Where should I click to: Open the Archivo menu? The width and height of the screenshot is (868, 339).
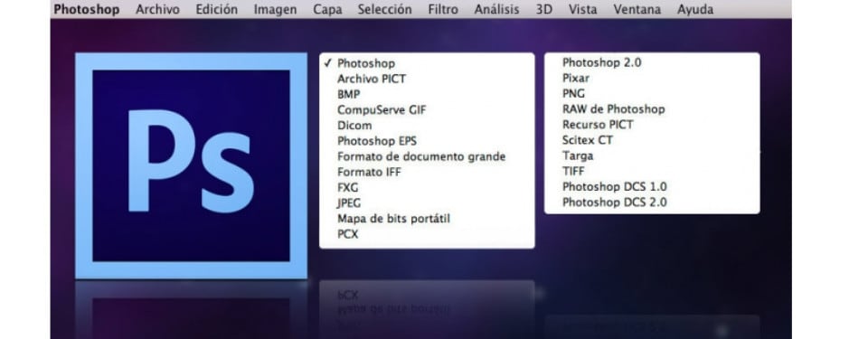coord(157,9)
